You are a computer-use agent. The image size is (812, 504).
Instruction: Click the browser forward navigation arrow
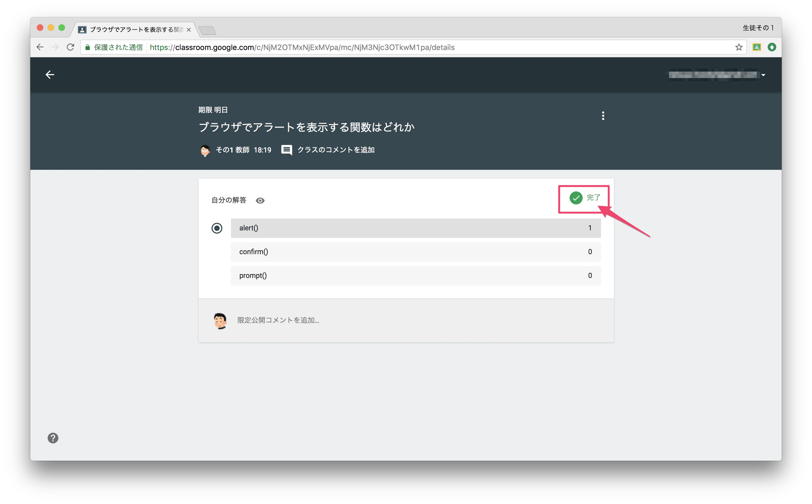click(55, 47)
